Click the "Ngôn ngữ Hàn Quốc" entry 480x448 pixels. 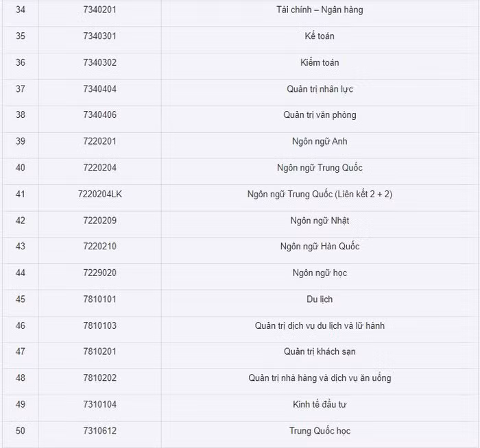[320, 247]
